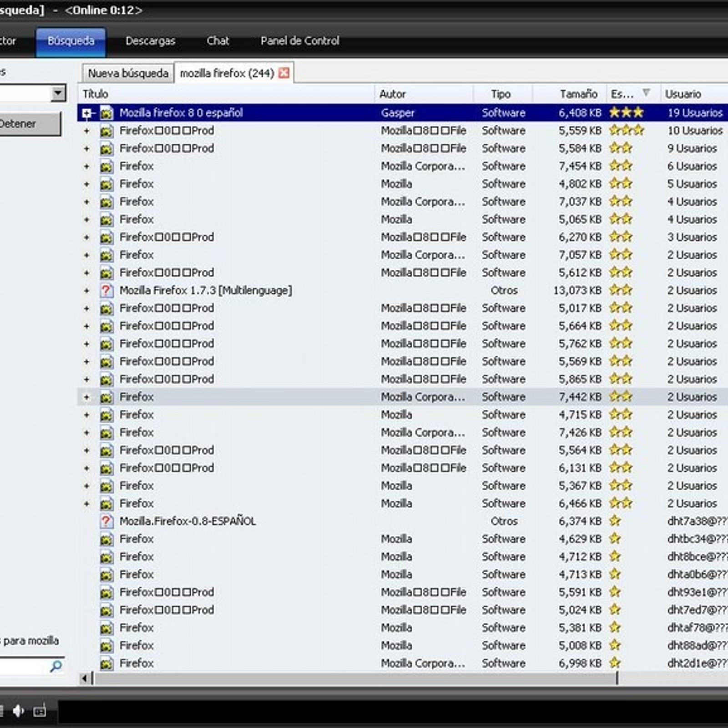The width and height of the screenshot is (728, 728).
Task: Click file icon of the 5,559 KB result
Action: [x=106, y=131]
